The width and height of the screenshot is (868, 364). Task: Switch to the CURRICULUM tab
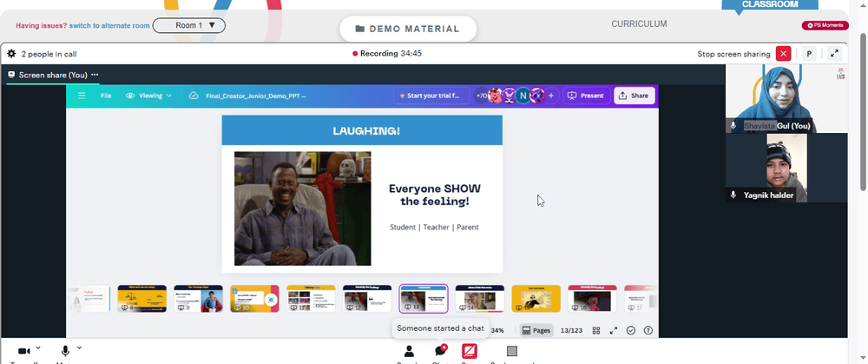click(639, 23)
